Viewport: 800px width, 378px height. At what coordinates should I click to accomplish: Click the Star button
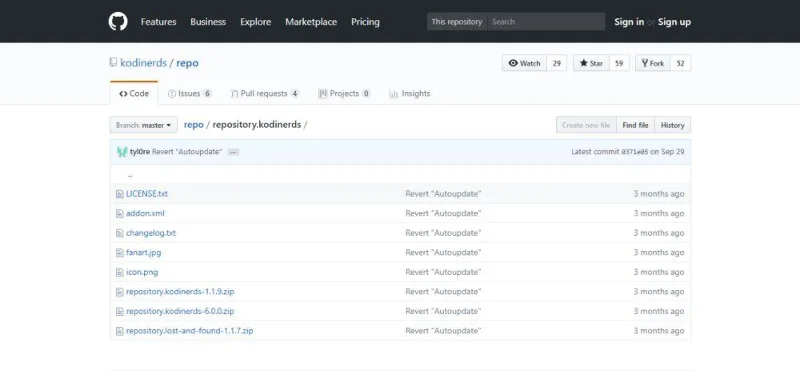(591, 63)
